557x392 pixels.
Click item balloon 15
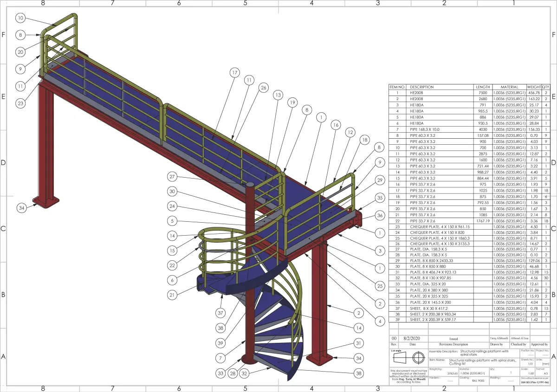point(172,251)
